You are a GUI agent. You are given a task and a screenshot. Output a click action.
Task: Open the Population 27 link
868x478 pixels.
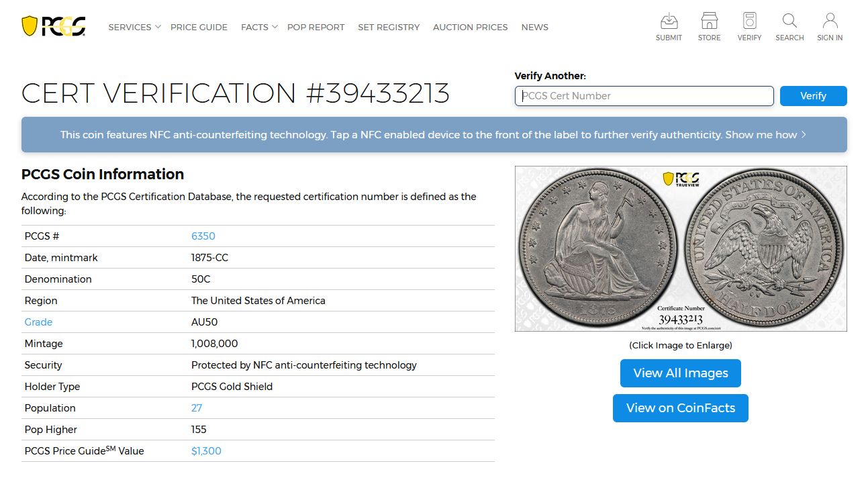click(x=197, y=408)
